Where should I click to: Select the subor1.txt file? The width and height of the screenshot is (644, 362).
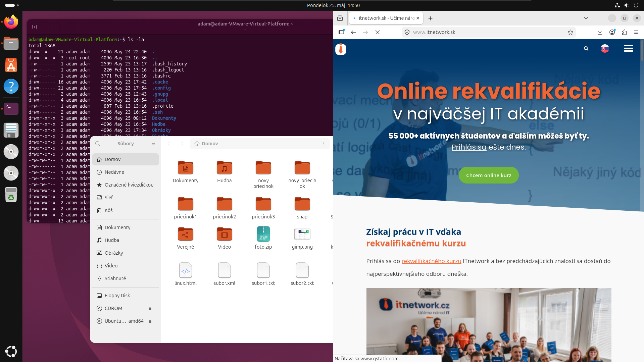[x=263, y=270]
